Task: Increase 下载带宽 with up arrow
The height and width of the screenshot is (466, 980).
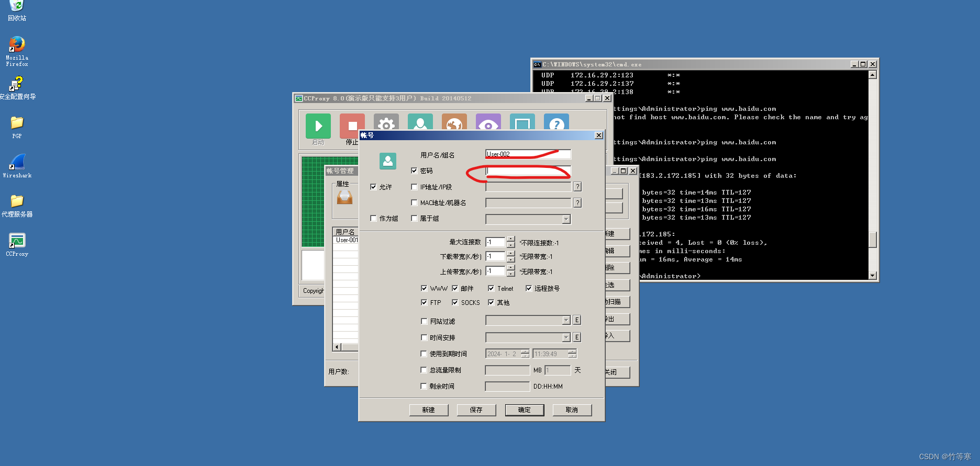Action: coord(511,254)
